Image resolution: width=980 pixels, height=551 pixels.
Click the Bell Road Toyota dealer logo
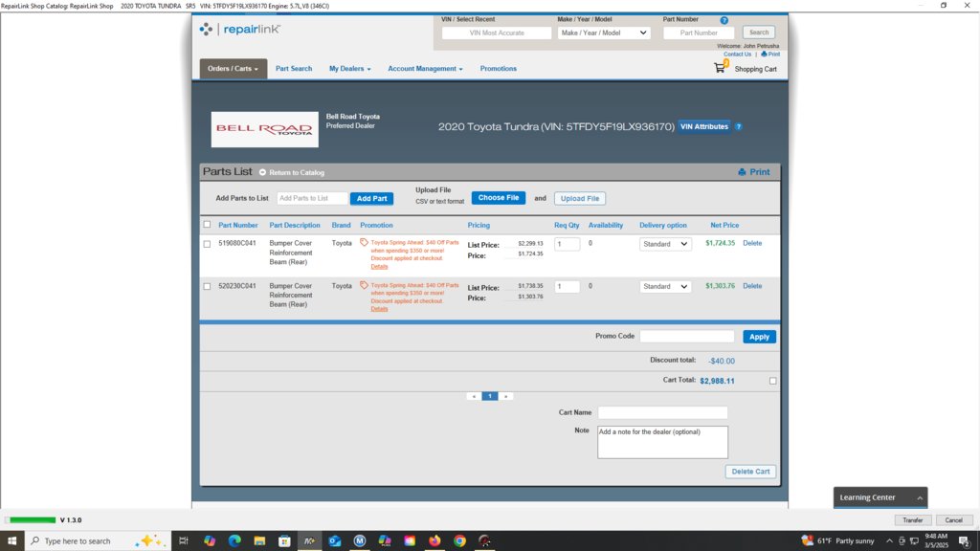[264, 129]
